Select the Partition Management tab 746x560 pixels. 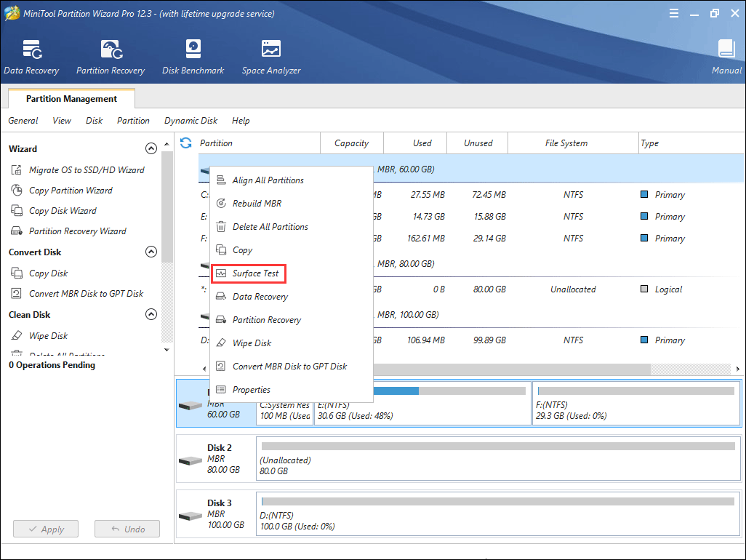[x=71, y=98]
